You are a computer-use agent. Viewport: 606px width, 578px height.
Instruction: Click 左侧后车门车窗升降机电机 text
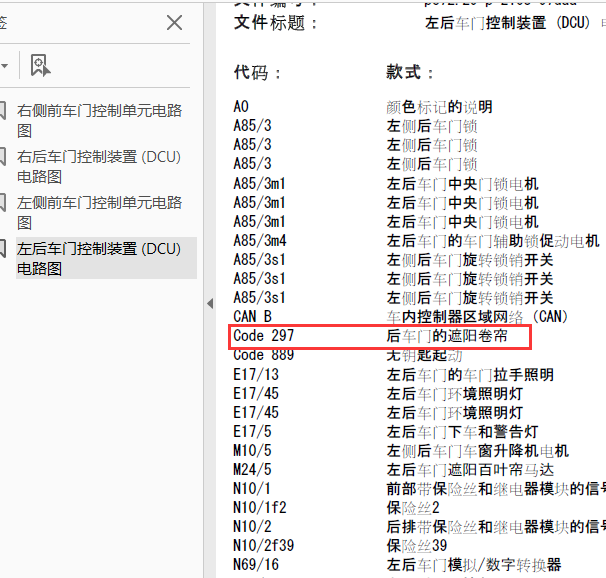478,450
